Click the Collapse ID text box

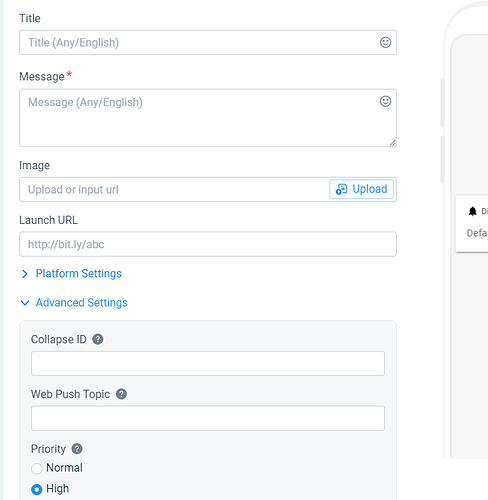(x=208, y=363)
